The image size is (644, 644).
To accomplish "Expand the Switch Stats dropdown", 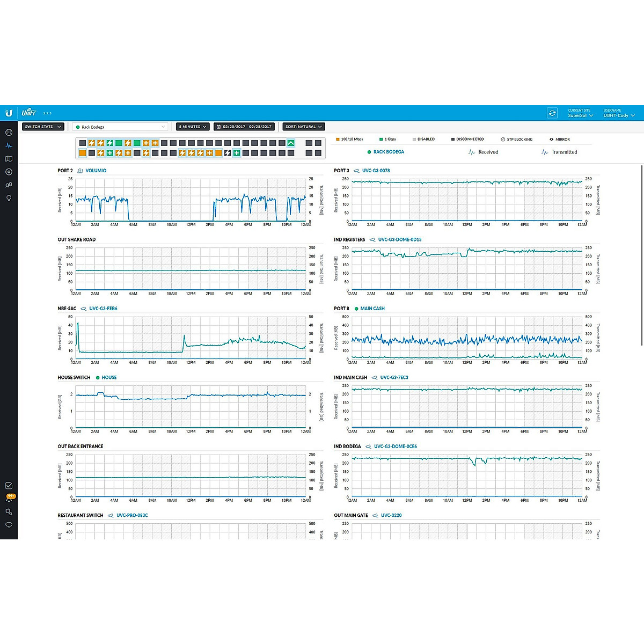I will (x=43, y=127).
